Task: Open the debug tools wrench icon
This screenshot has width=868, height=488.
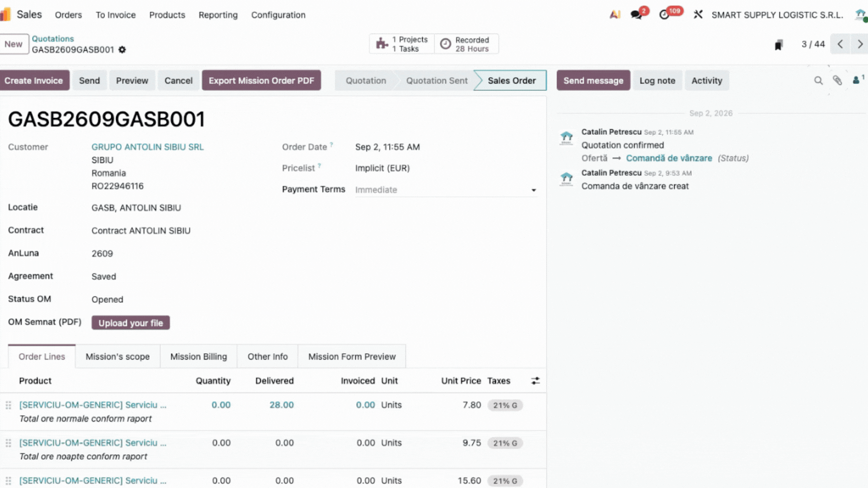Action: [698, 14]
